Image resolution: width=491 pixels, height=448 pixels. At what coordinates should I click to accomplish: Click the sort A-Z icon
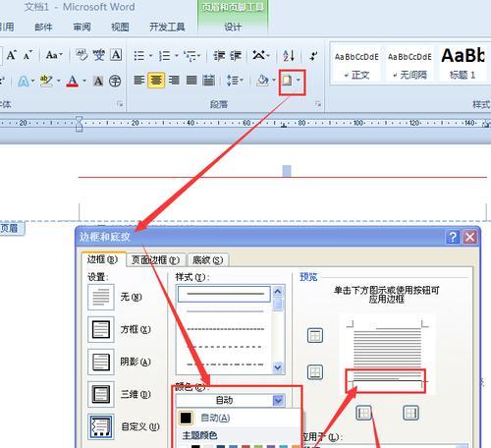289,56
